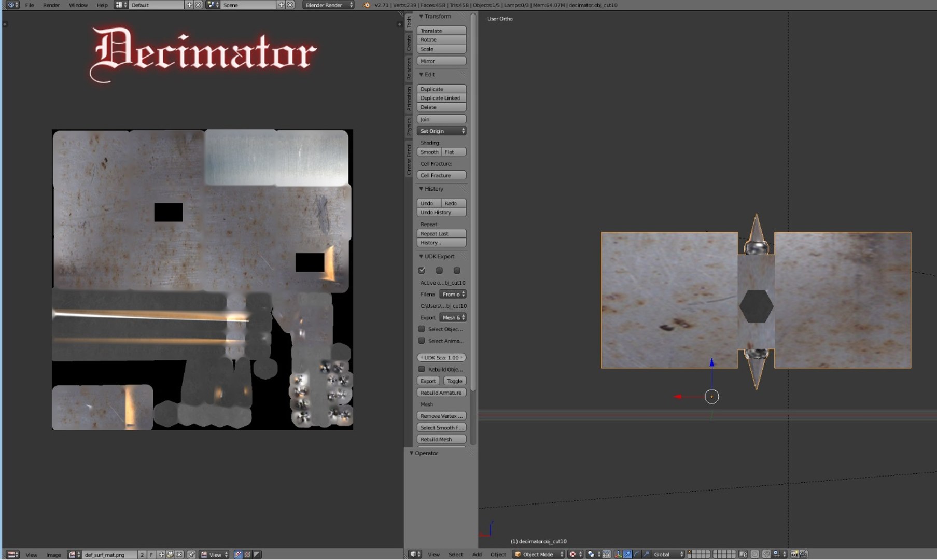
Task: Switch to the Create tab in tool shelf
Action: [409, 43]
